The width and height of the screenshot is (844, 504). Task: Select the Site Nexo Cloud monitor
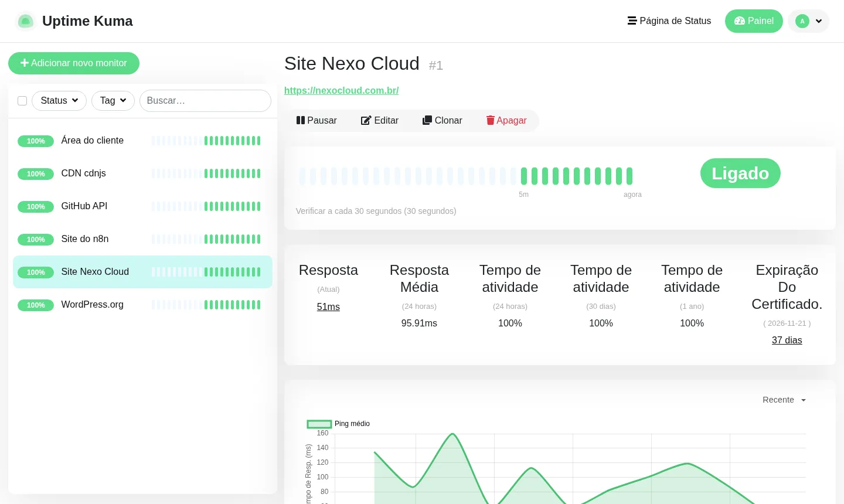pos(142,272)
